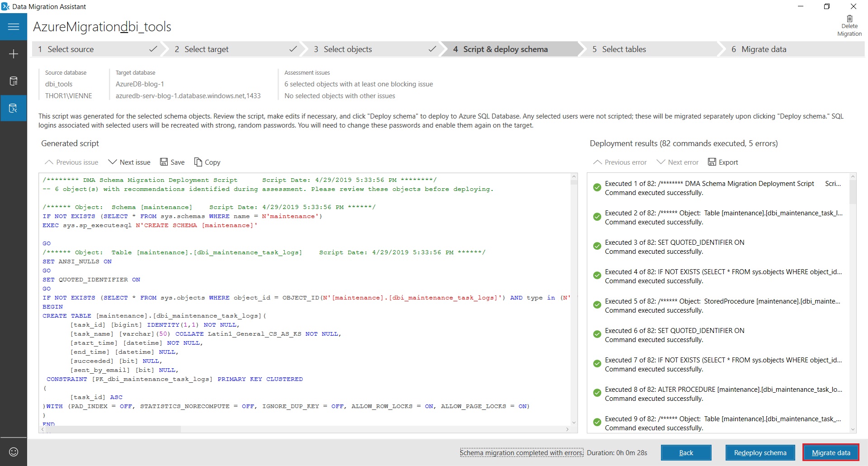Go to Previous error in deployment results
Viewport: 868px width, 466px height.
(x=620, y=162)
